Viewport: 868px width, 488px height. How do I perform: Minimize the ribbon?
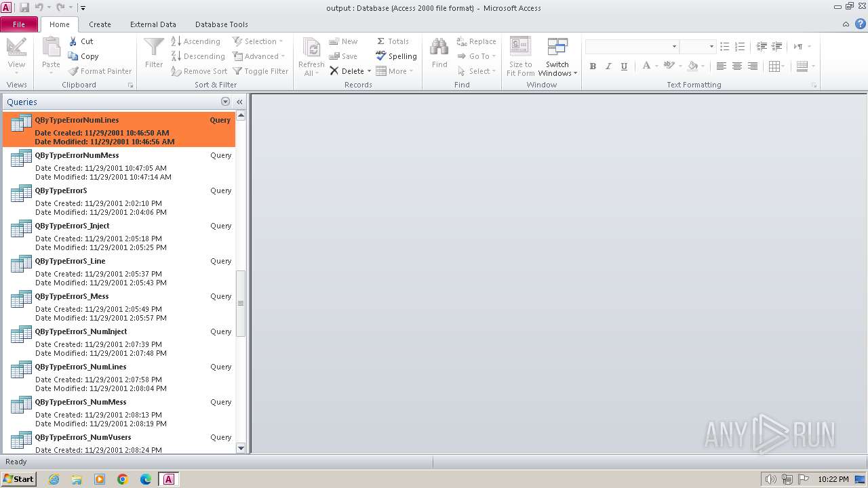point(846,24)
